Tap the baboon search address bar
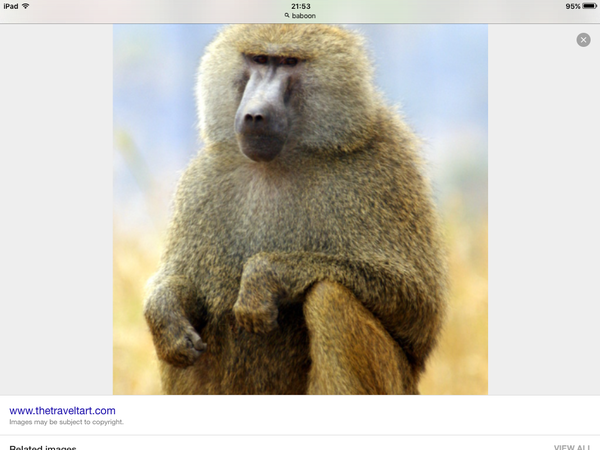The image size is (600, 450). pos(300,16)
